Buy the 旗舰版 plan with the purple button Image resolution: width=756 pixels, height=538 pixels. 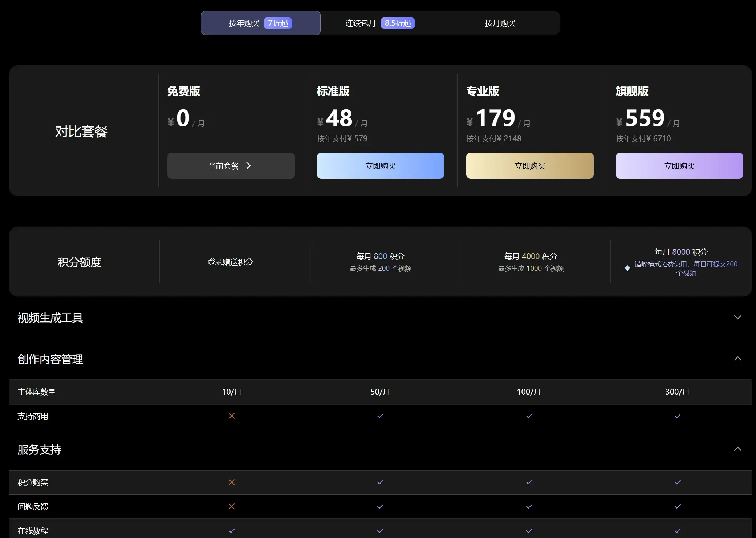coord(679,166)
